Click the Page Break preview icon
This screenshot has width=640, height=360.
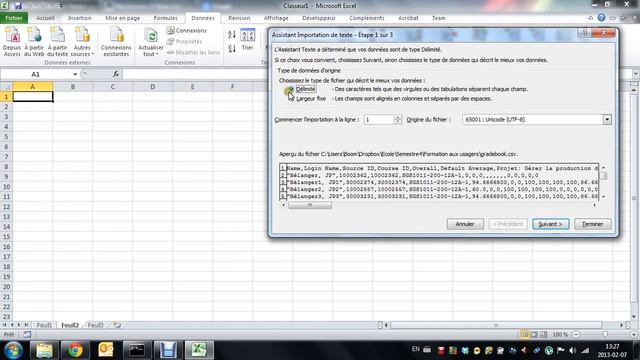(543, 335)
